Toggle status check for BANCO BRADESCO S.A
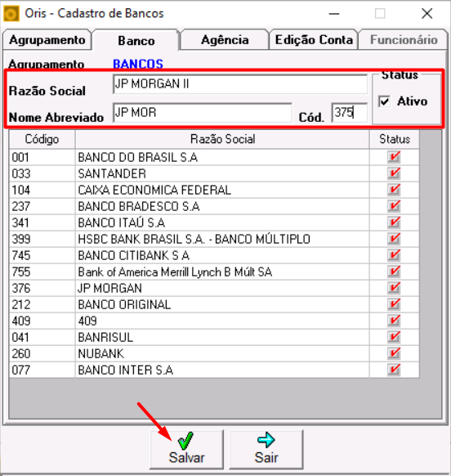The width and height of the screenshot is (451, 476). click(394, 206)
